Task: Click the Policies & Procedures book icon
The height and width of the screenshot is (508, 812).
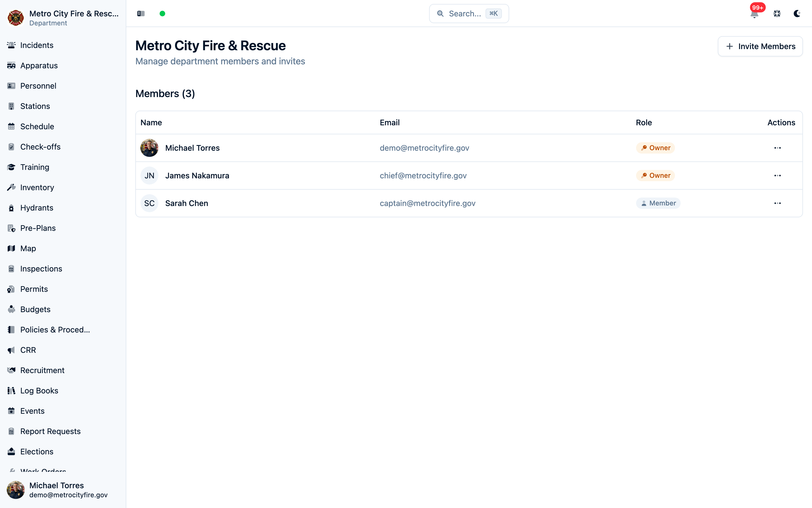Action: coord(11,330)
